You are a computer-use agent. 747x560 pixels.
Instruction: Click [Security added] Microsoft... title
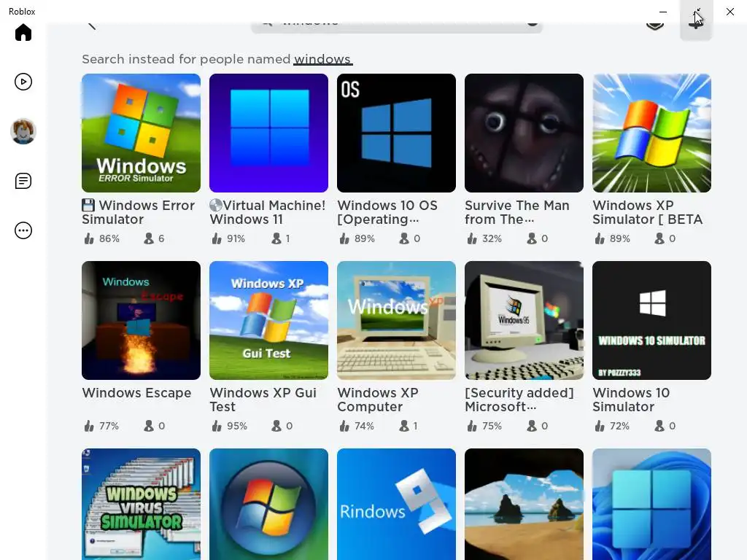click(x=519, y=400)
